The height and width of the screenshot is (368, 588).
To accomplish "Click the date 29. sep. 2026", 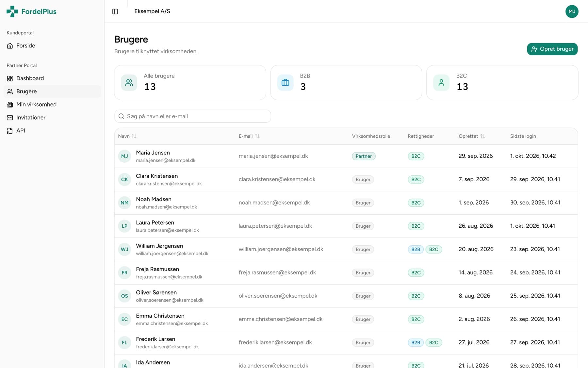I will click(x=476, y=156).
